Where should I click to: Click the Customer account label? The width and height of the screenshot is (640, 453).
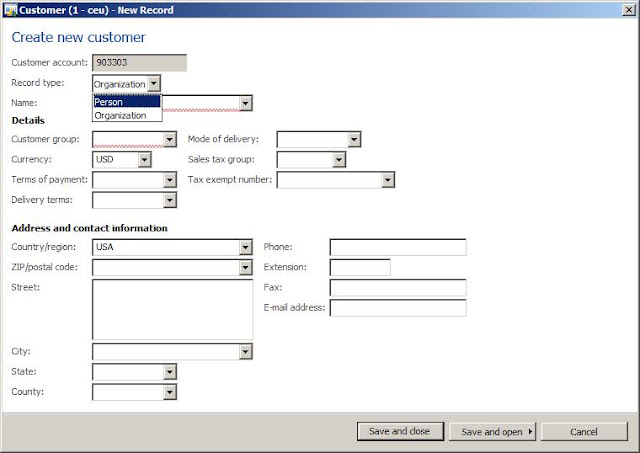49,62
